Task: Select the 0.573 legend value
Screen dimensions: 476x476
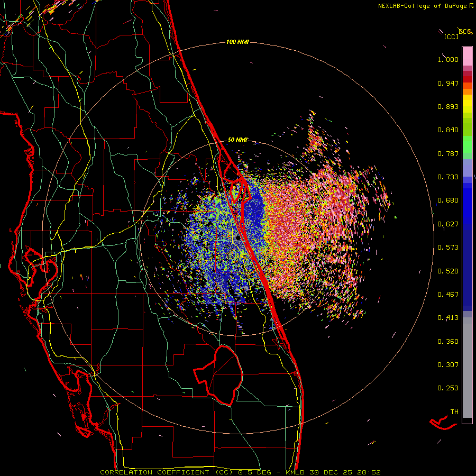Action: click(x=448, y=248)
